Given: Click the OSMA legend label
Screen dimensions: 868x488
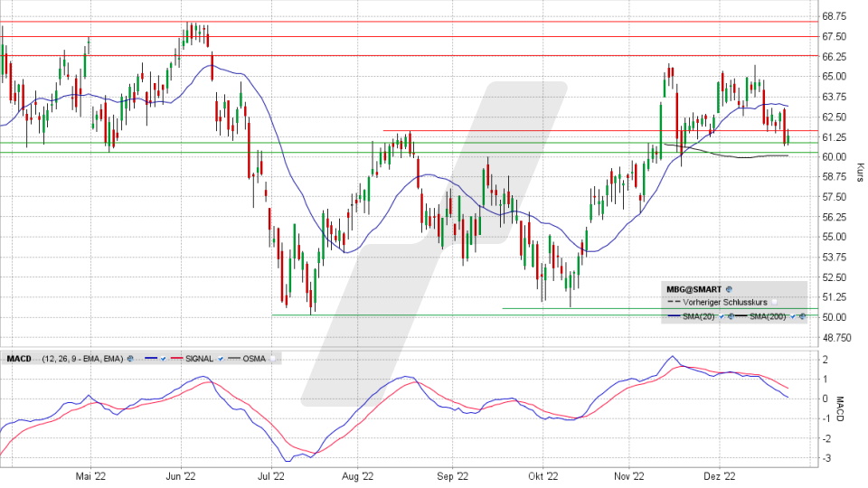Looking at the screenshot, I should pyautogui.click(x=254, y=359).
